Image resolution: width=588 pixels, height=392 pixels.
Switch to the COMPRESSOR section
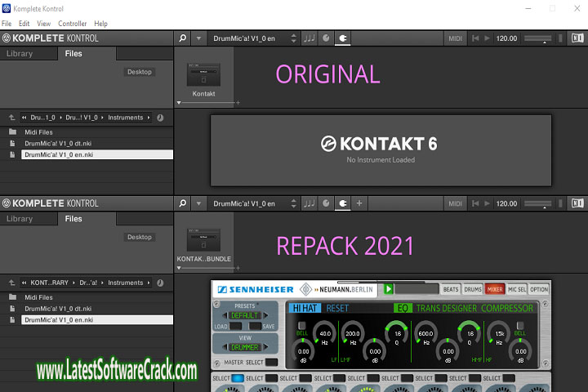tap(507, 309)
